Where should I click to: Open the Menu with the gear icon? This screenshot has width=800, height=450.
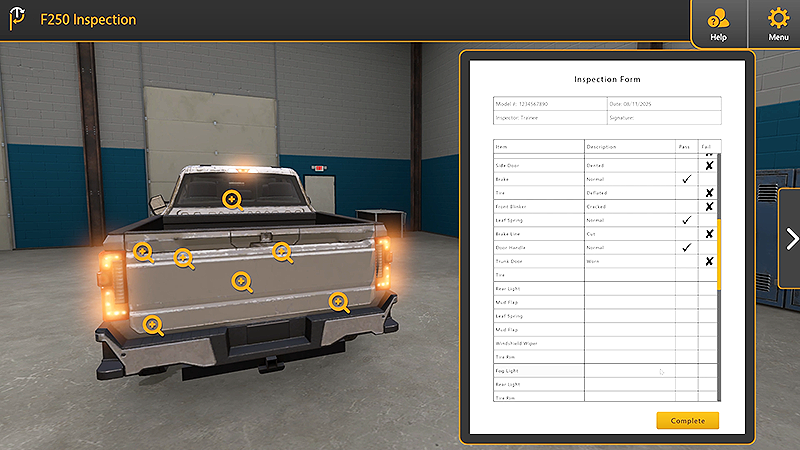click(778, 22)
